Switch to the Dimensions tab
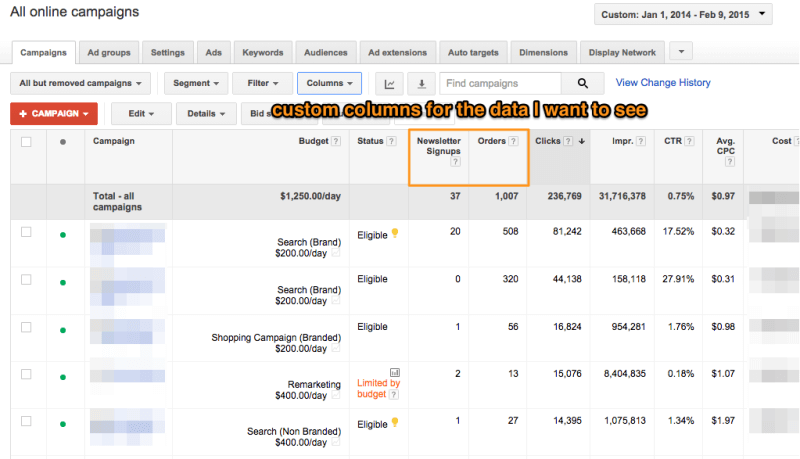 coord(543,53)
